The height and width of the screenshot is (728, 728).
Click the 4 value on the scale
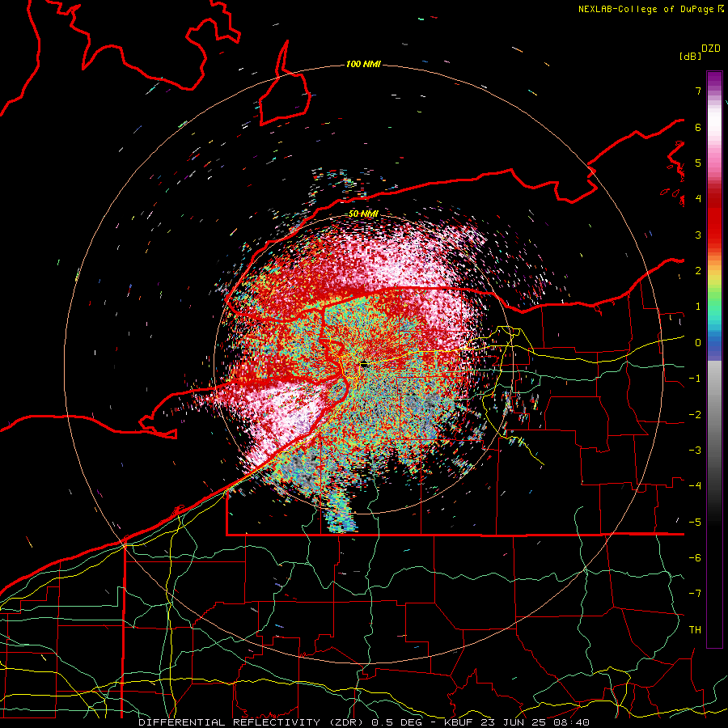tap(698, 199)
